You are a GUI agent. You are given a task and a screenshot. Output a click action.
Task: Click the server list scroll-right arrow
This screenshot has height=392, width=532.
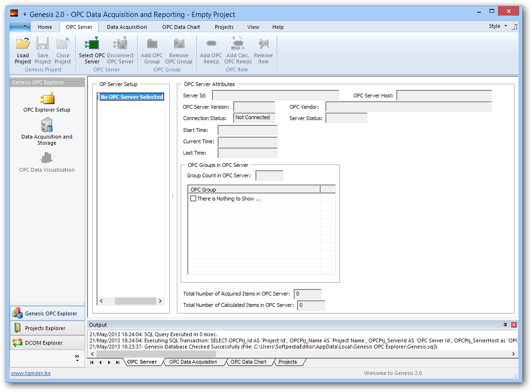pos(160,301)
